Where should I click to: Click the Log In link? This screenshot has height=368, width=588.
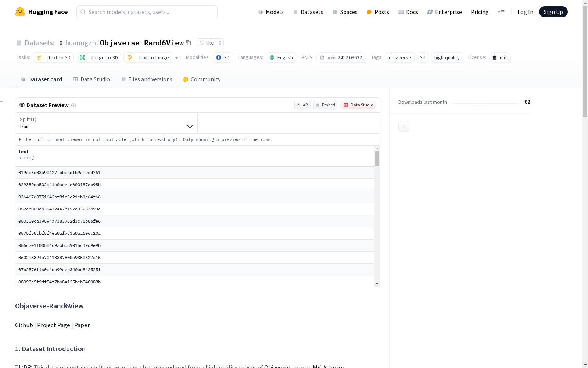[525, 12]
